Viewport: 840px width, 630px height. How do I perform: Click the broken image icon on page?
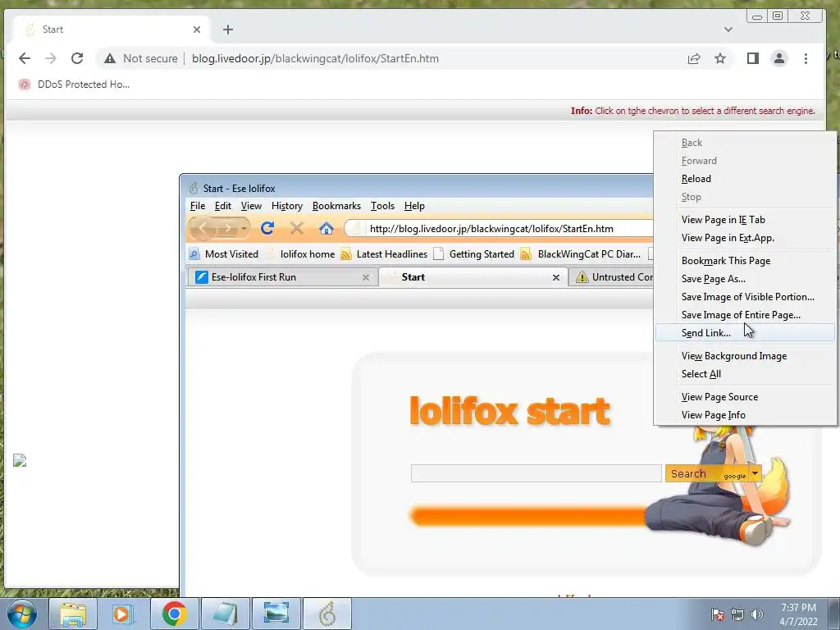click(x=20, y=460)
